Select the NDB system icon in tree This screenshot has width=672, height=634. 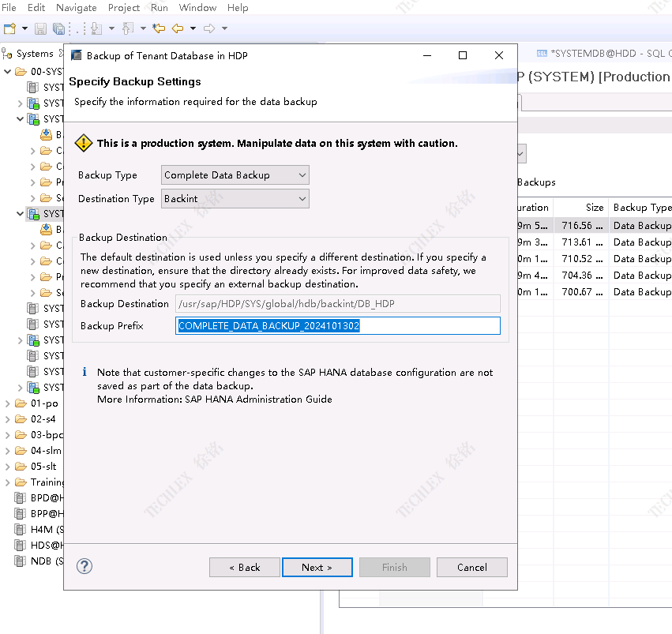click(21, 561)
